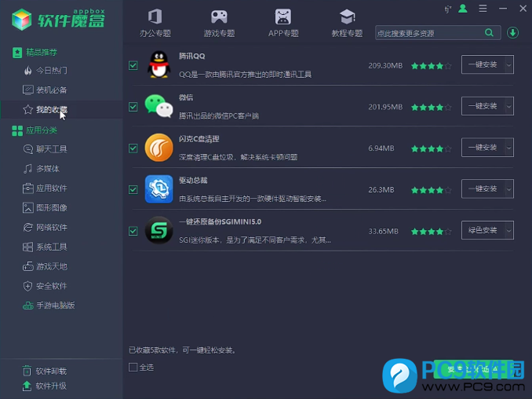Expand install options arrow for 微信
Image resolution: width=532 pixels, height=399 pixels.
tap(509, 106)
